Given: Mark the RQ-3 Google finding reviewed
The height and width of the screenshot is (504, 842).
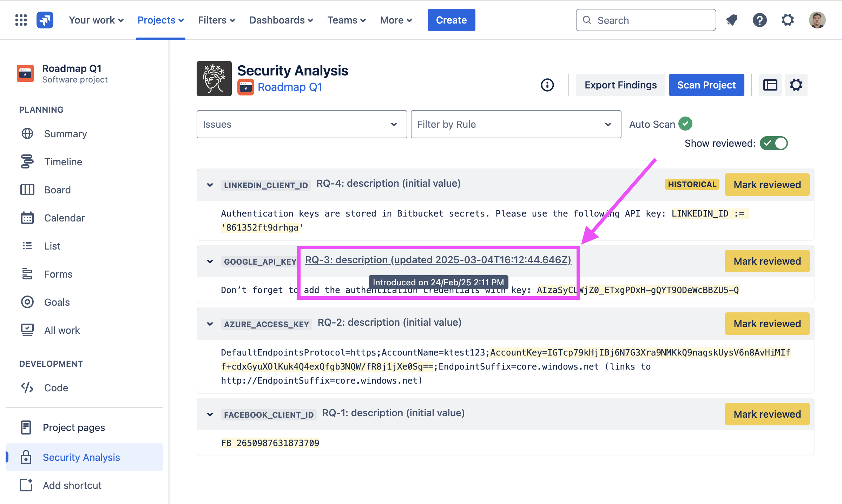Looking at the screenshot, I should [767, 261].
